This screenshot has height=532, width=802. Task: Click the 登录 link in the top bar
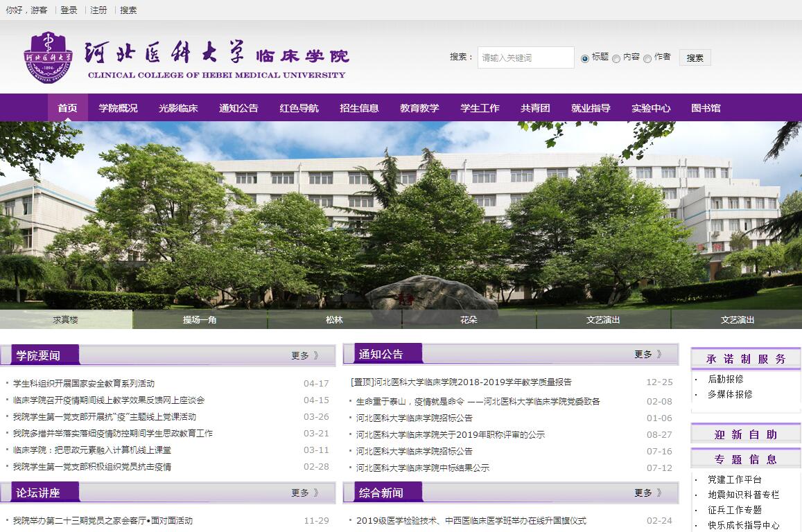(69, 10)
